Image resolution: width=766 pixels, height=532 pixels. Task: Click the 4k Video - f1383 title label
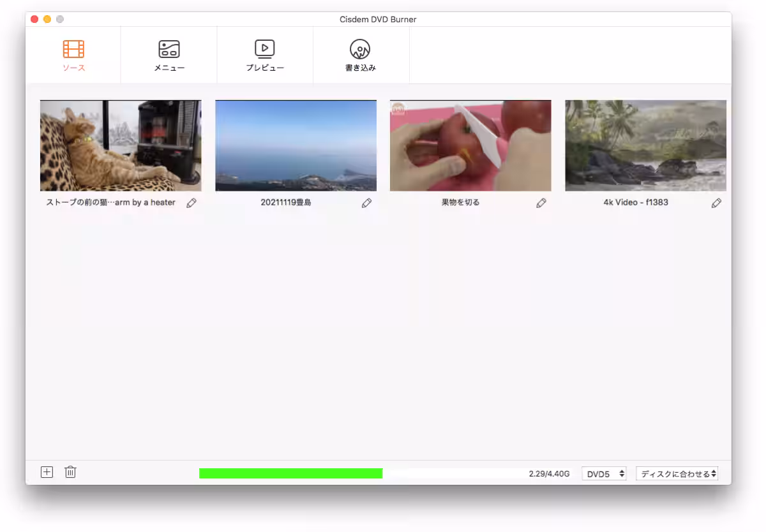click(636, 203)
